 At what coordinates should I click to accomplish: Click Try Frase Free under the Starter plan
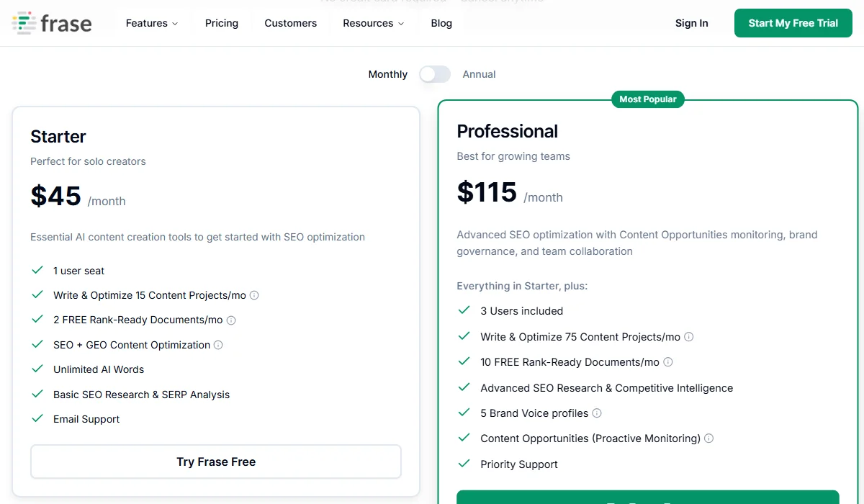[x=215, y=462]
